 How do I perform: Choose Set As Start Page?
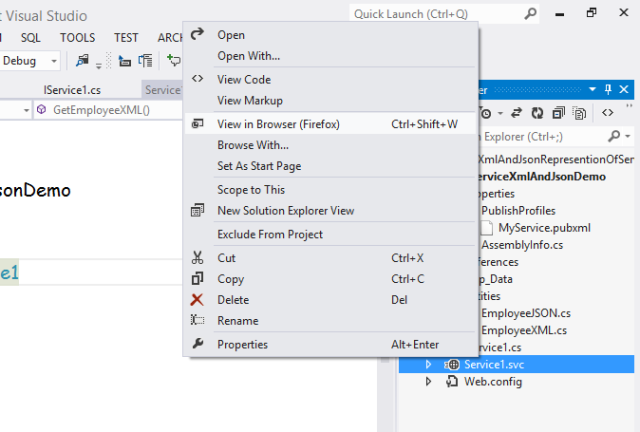pyautogui.click(x=331, y=166)
